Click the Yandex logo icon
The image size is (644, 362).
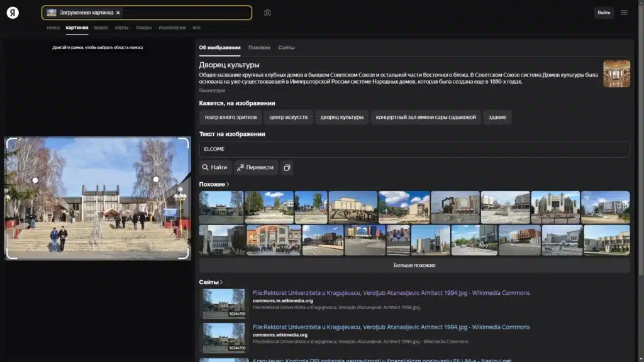tap(13, 13)
